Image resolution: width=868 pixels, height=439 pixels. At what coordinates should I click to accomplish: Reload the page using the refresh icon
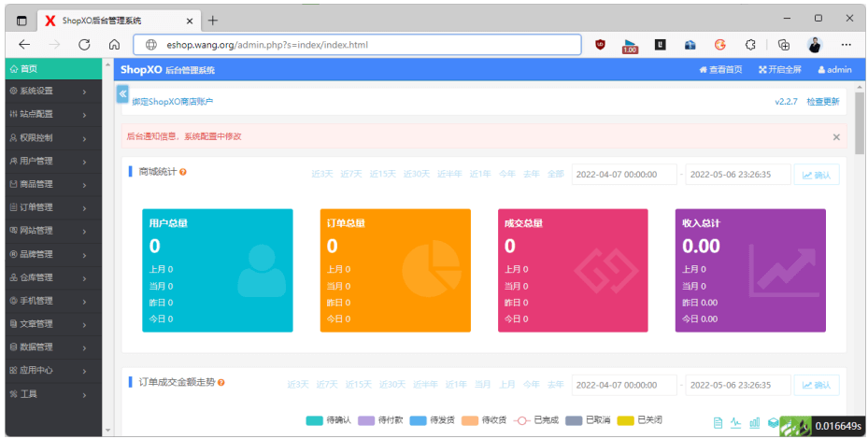pos(84,45)
